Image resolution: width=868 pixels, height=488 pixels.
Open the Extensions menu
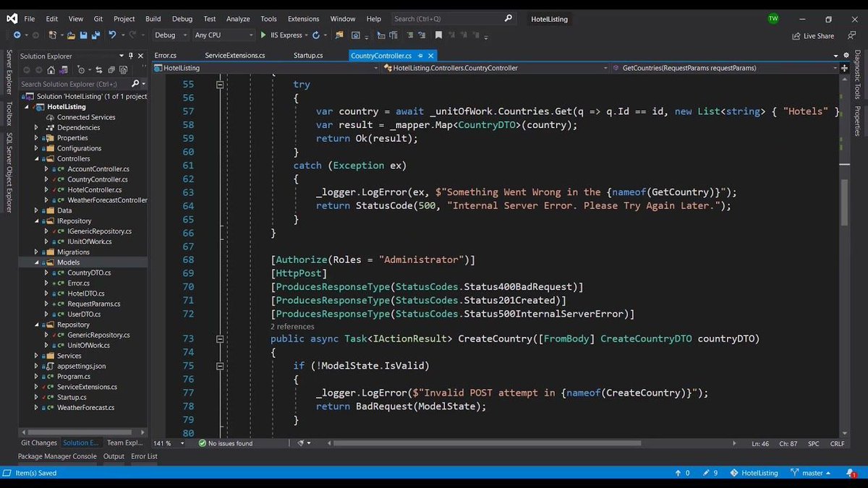click(303, 19)
